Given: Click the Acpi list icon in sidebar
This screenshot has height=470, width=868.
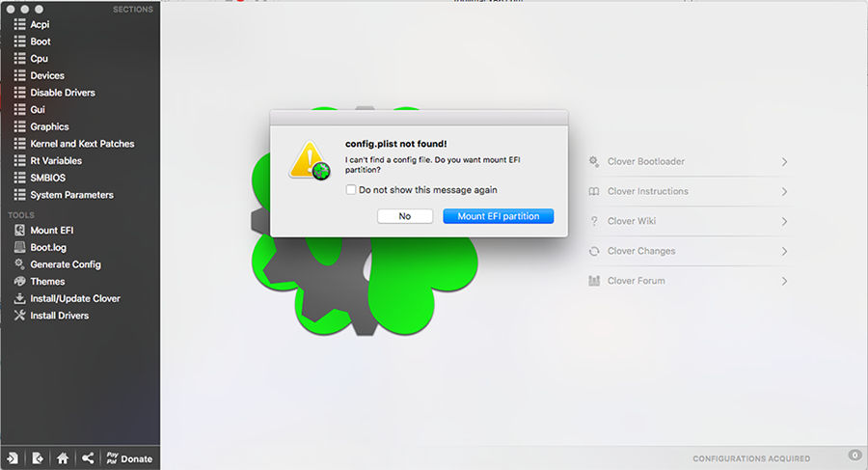Looking at the screenshot, I should coord(20,24).
